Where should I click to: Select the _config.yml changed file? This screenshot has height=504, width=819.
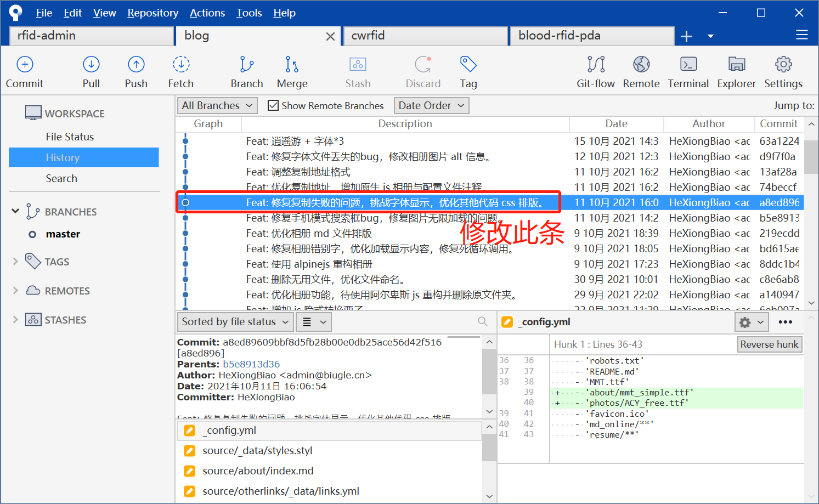coord(329,431)
